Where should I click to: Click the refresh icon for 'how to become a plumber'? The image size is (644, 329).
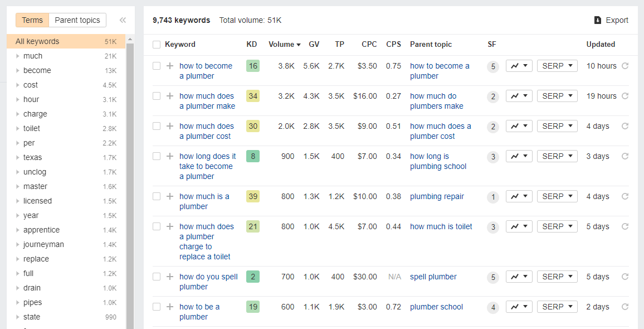[625, 66]
